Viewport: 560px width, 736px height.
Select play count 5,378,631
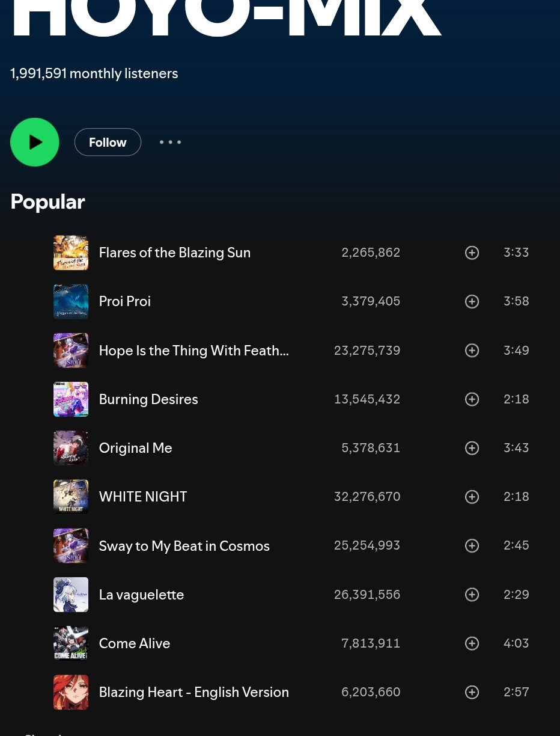coord(371,448)
